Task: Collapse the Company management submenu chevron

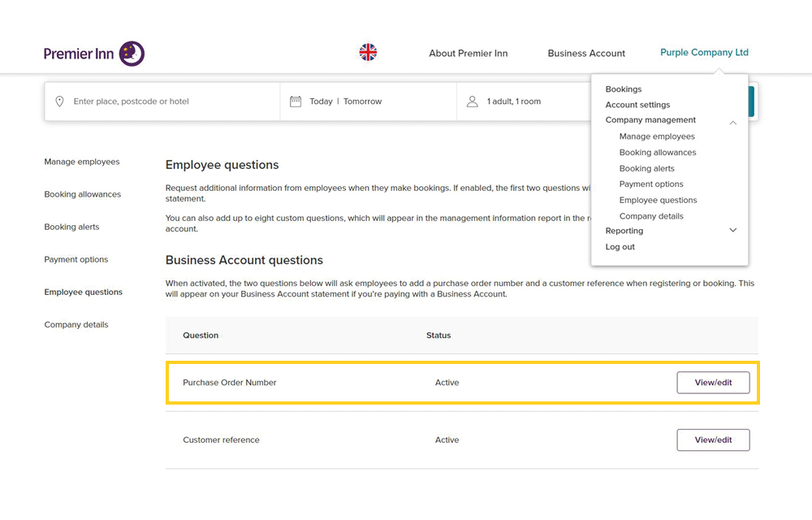Action: [x=732, y=123]
